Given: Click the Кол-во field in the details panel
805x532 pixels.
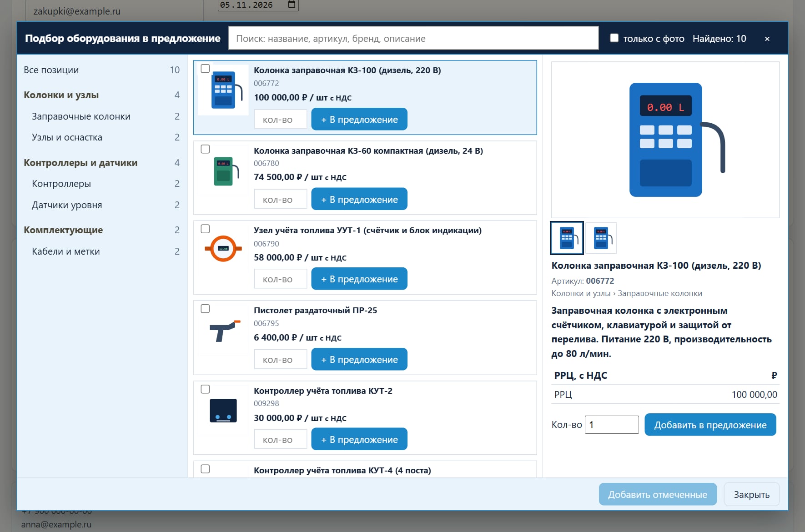Looking at the screenshot, I should point(612,424).
